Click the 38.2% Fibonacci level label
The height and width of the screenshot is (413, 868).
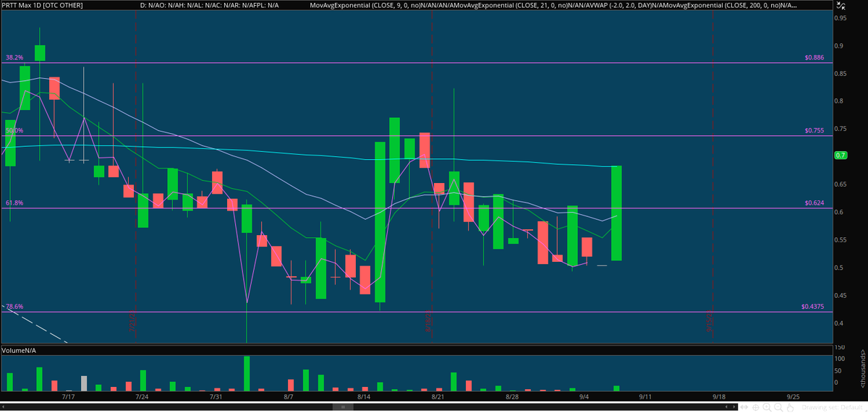coord(14,56)
